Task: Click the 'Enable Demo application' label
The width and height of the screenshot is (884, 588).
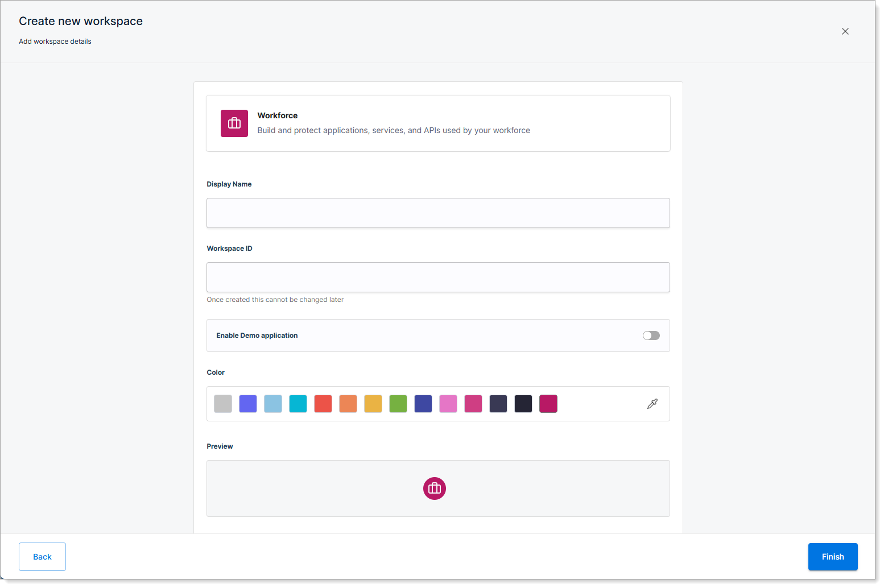Action: (x=257, y=336)
